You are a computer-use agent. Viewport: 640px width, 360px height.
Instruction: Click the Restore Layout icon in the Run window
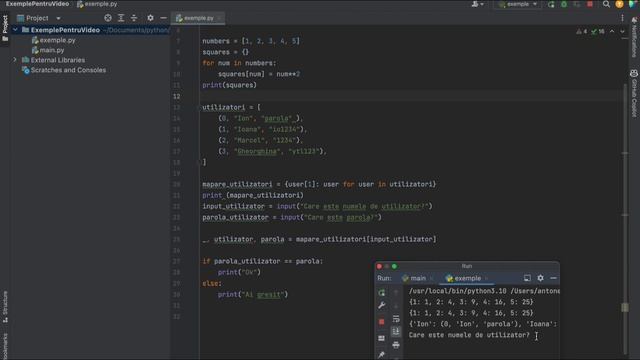coord(381,338)
